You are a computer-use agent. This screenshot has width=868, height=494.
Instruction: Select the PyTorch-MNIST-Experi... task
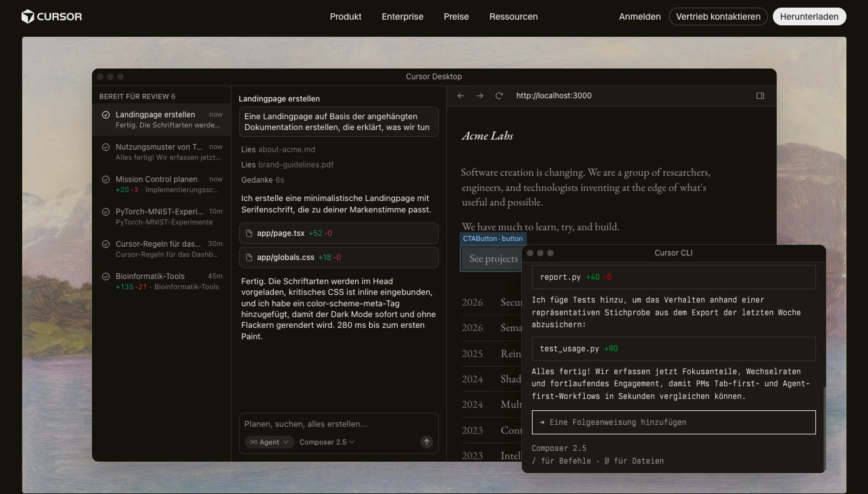[x=161, y=217]
